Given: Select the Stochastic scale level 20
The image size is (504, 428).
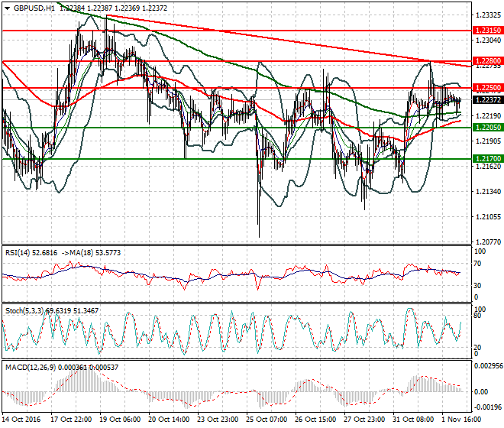Looking at the screenshot, I should tap(477, 347).
